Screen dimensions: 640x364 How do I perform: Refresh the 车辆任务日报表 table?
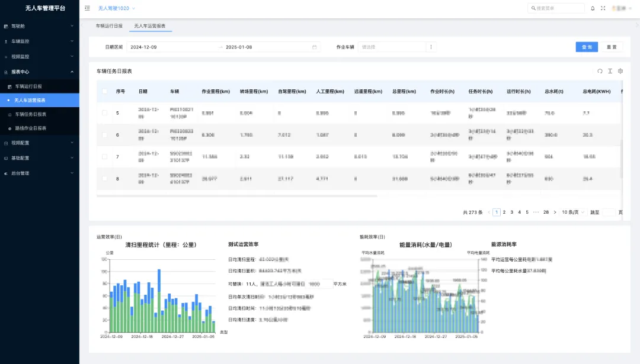point(600,71)
